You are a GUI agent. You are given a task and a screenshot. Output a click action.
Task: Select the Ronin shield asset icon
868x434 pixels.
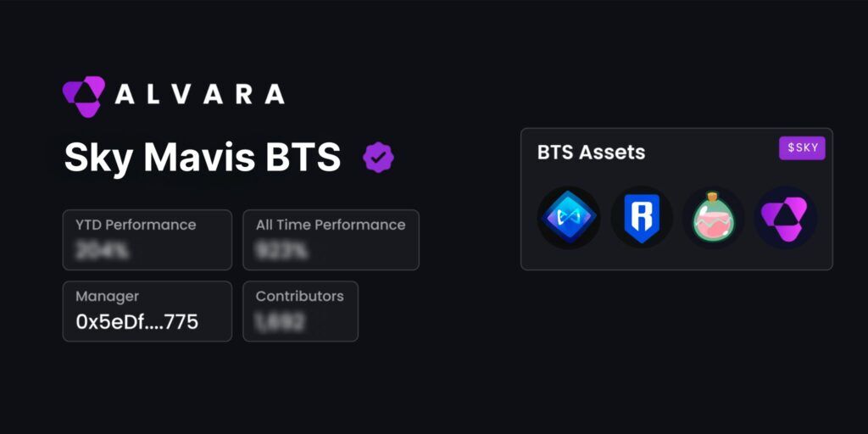click(x=642, y=218)
